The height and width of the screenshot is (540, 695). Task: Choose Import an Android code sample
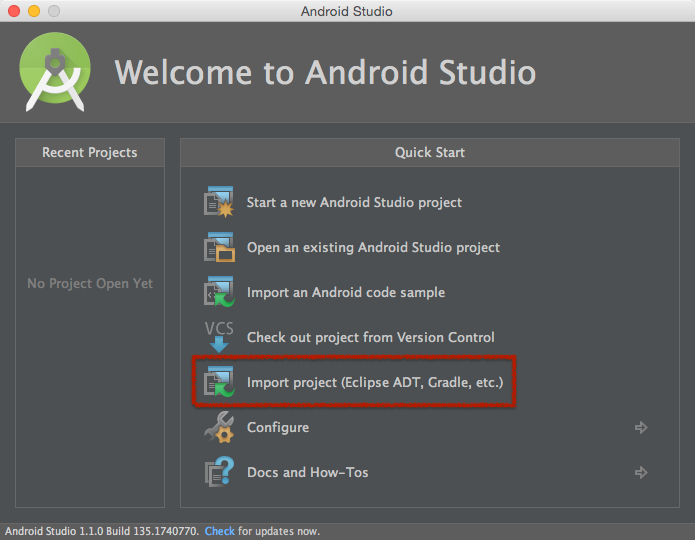[x=346, y=292]
